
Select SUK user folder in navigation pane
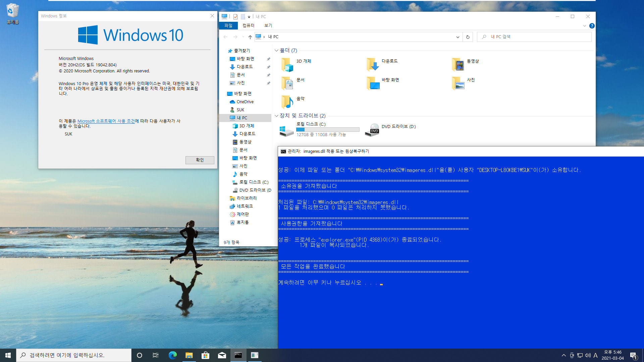(x=240, y=110)
